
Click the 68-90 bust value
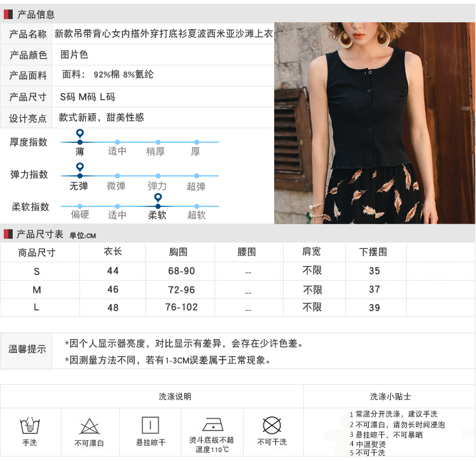point(182,271)
